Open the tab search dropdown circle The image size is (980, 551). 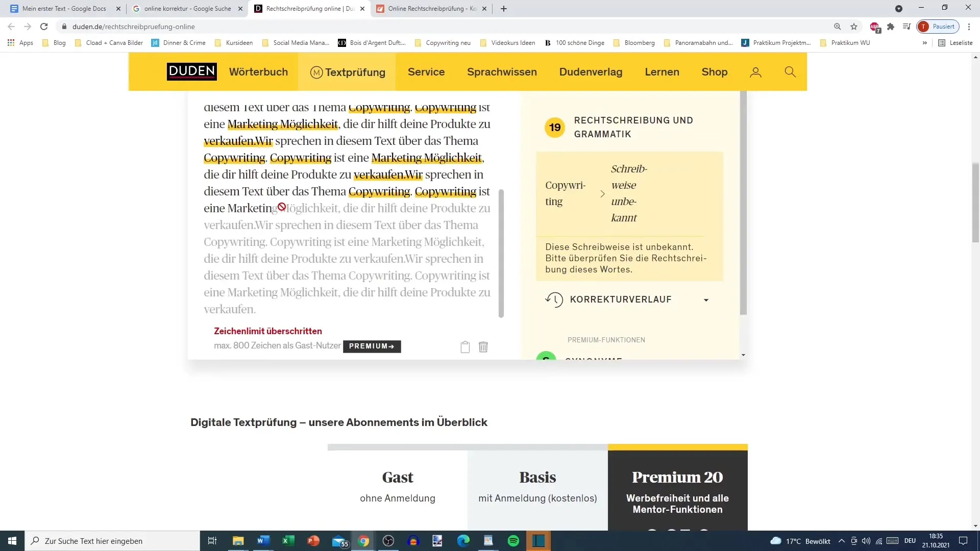[899, 9]
